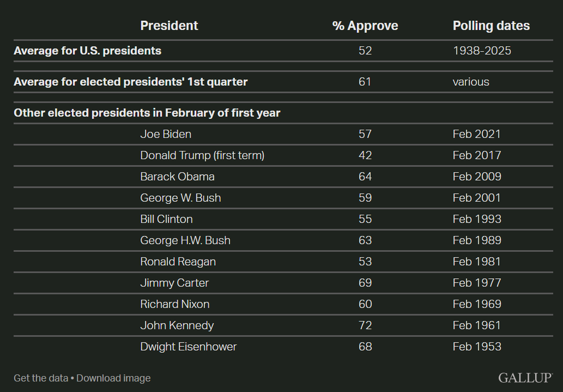Click the "Download image" link

pyautogui.click(x=114, y=378)
